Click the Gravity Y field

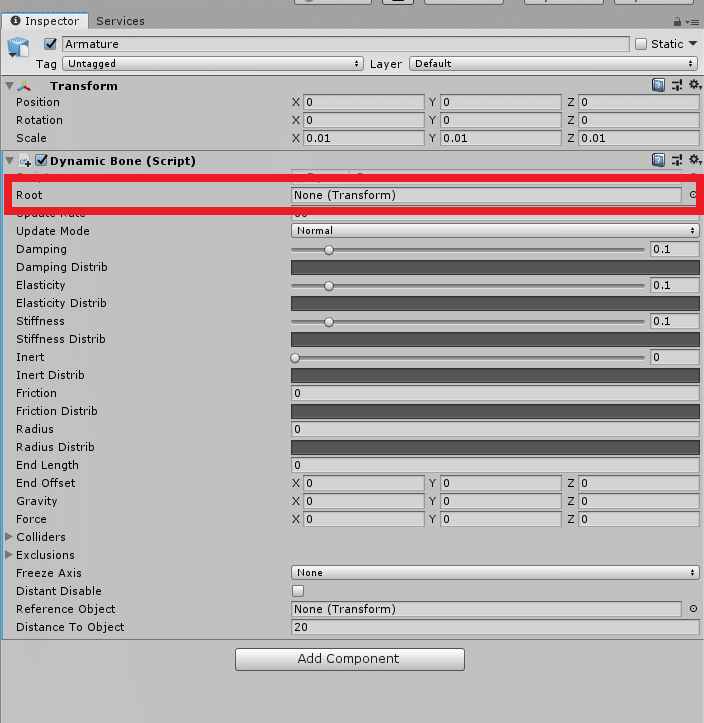[x=500, y=501]
